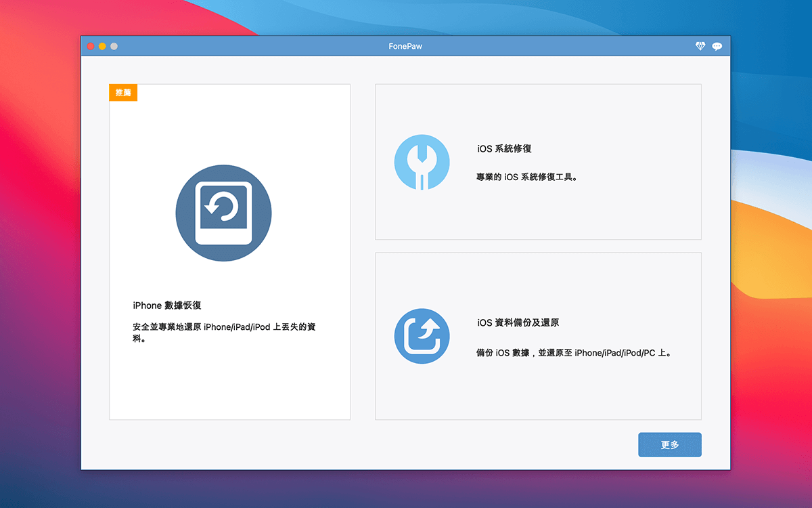Image resolution: width=812 pixels, height=508 pixels.
Task: Click the 專業的 iOS 系統修復工具 description
Action: point(527,177)
